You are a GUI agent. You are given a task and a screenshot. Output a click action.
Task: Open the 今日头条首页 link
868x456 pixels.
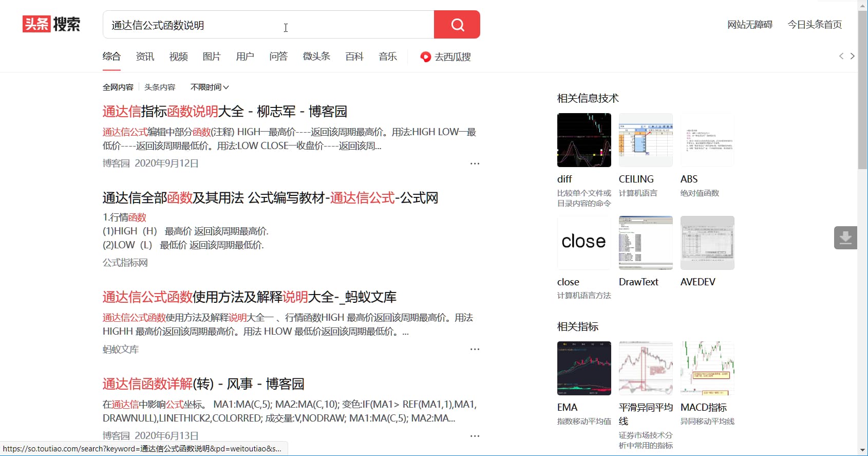815,25
